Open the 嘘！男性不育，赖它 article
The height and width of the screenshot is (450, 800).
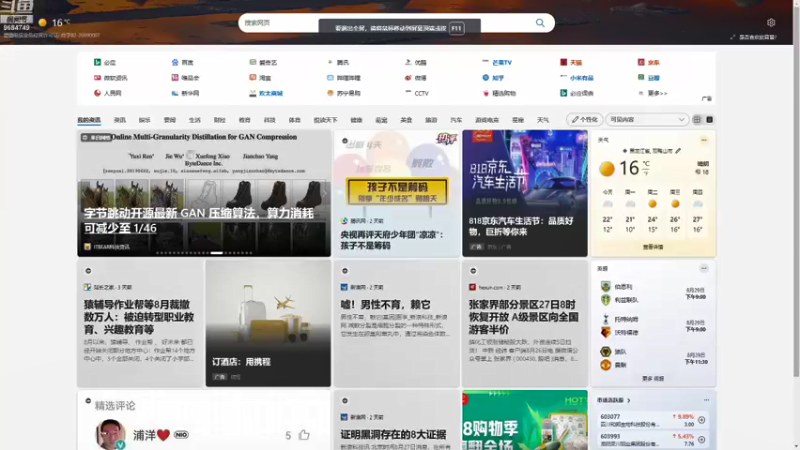(396, 323)
